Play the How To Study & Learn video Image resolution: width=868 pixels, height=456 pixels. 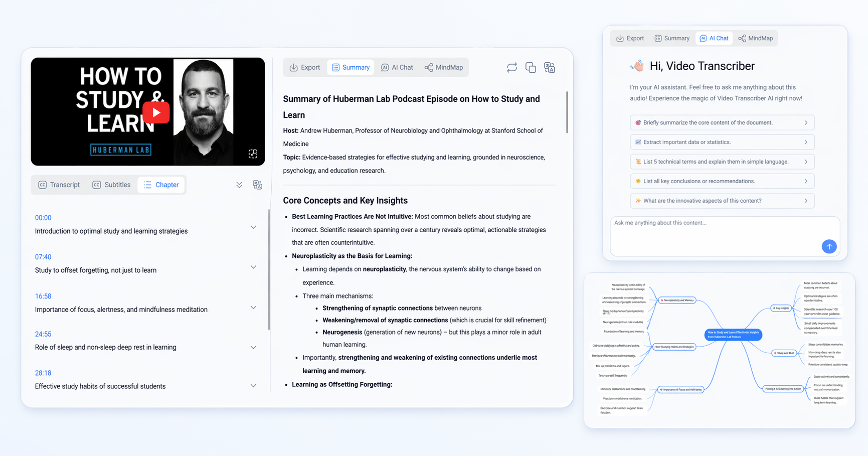156,112
